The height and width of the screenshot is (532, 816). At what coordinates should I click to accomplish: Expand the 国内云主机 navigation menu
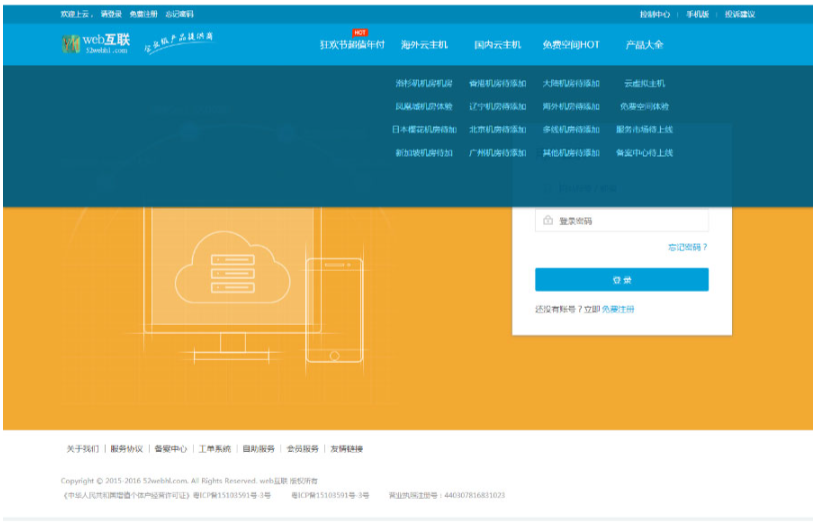[497, 45]
